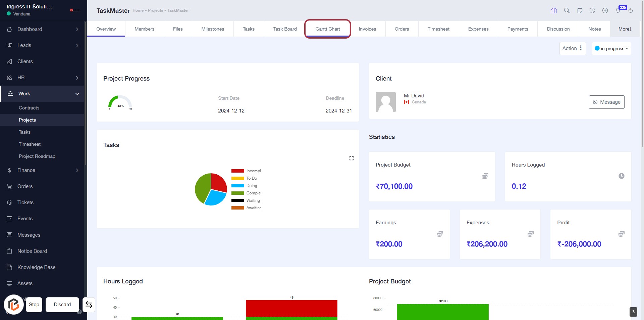Switch to the Gantt Chart tab
The height and width of the screenshot is (320, 644).
pyautogui.click(x=328, y=29)
